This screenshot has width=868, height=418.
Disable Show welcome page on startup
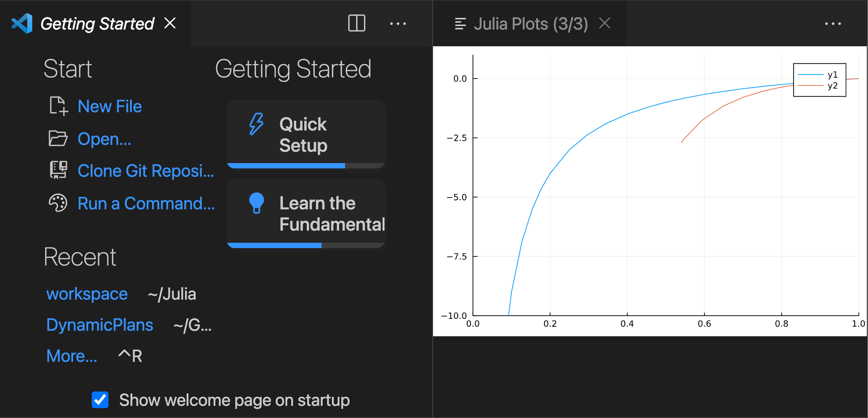(x=100, y=400)
